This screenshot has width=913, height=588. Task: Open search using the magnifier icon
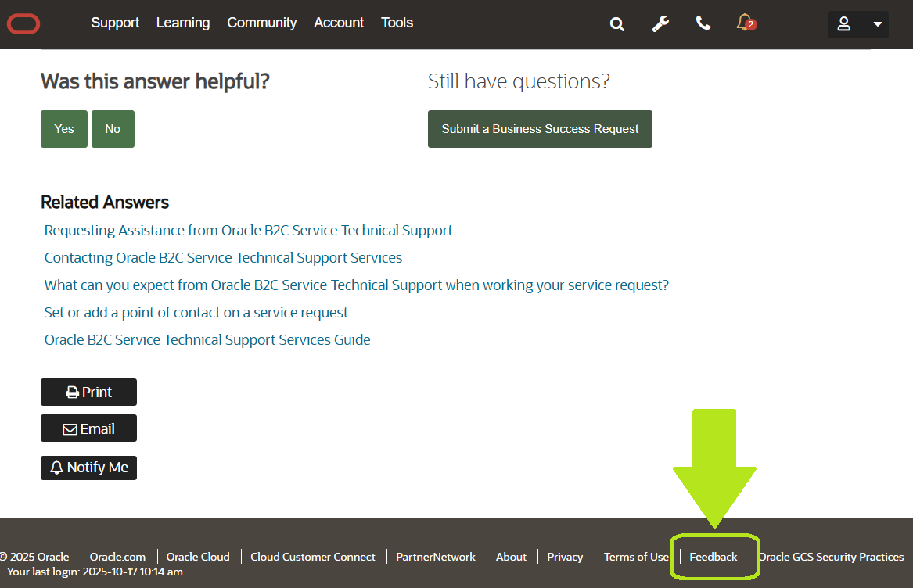click(x=617, y=24)
